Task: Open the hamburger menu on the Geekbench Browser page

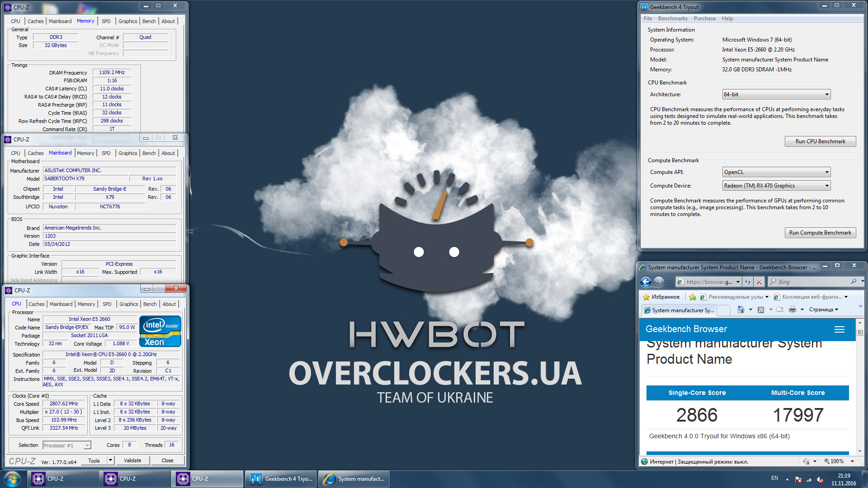Action: 840,329
